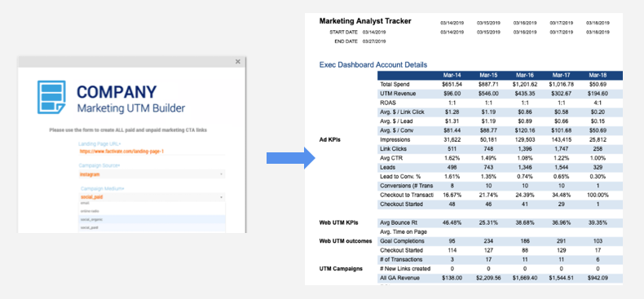Click the Marketing UTM Builder subtitle

point(131,108)
